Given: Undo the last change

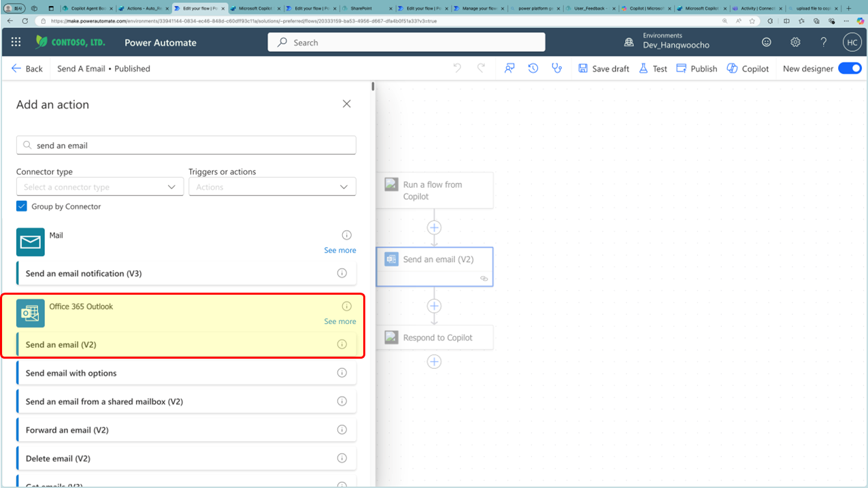Looking at the screenshot, I should pos(457,68).
